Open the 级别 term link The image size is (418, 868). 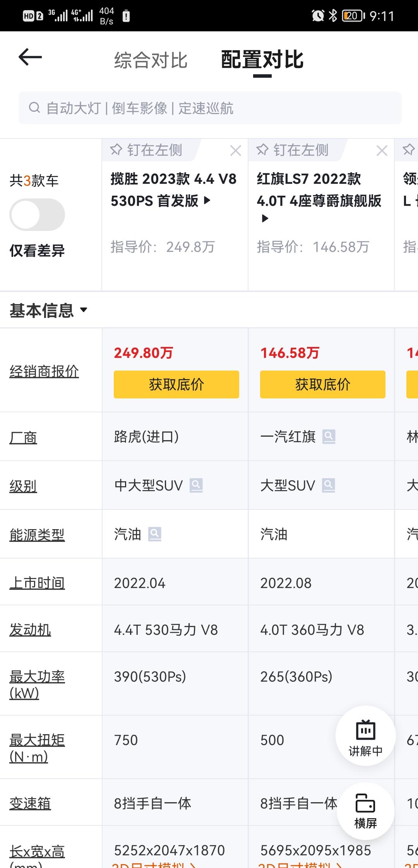coord(23,486)
